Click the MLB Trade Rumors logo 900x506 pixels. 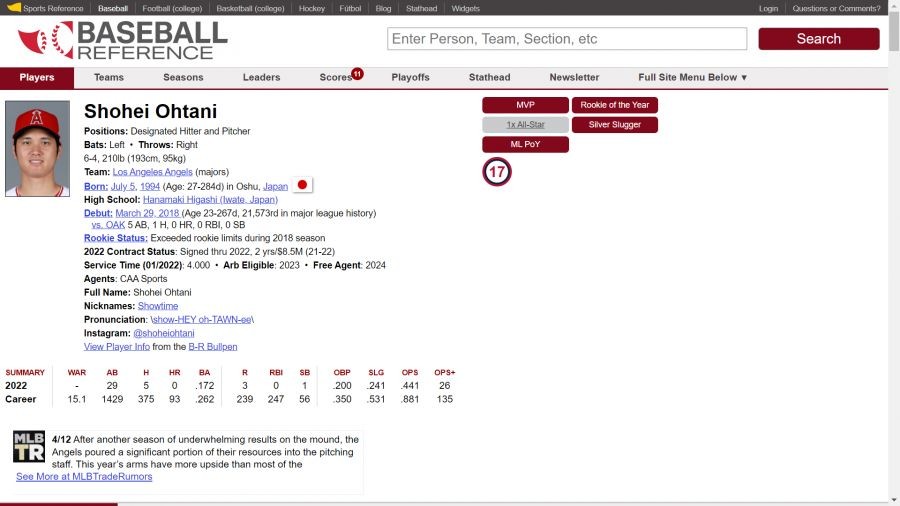(29, 446)
